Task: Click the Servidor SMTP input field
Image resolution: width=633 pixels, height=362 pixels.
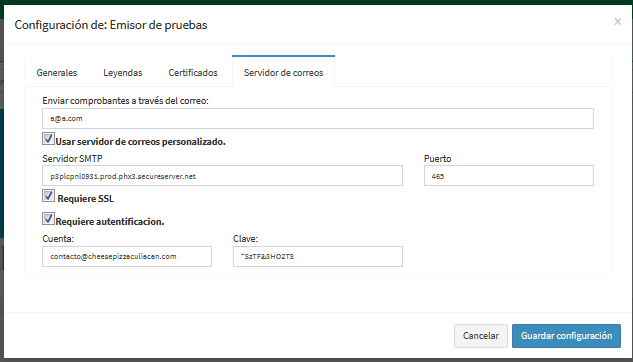Action: 222,176
